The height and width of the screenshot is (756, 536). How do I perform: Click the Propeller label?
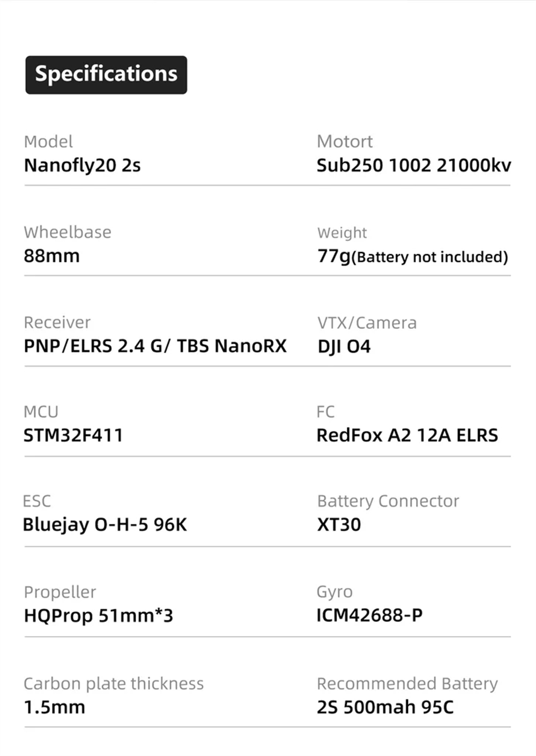tap(60, 592)
